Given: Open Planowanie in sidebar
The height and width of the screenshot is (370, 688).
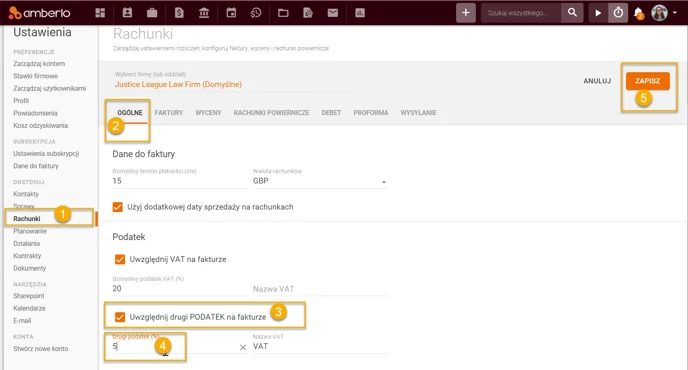Looking at the screenshot, I should tap(30, 231).
